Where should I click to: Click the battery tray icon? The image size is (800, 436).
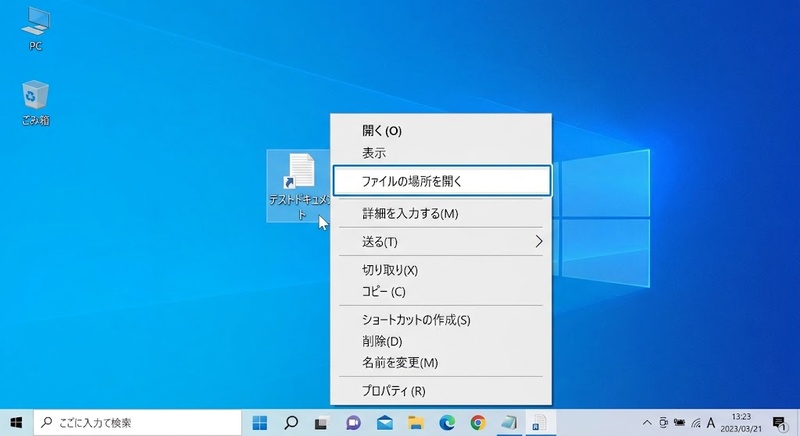(x=679, y=422)
